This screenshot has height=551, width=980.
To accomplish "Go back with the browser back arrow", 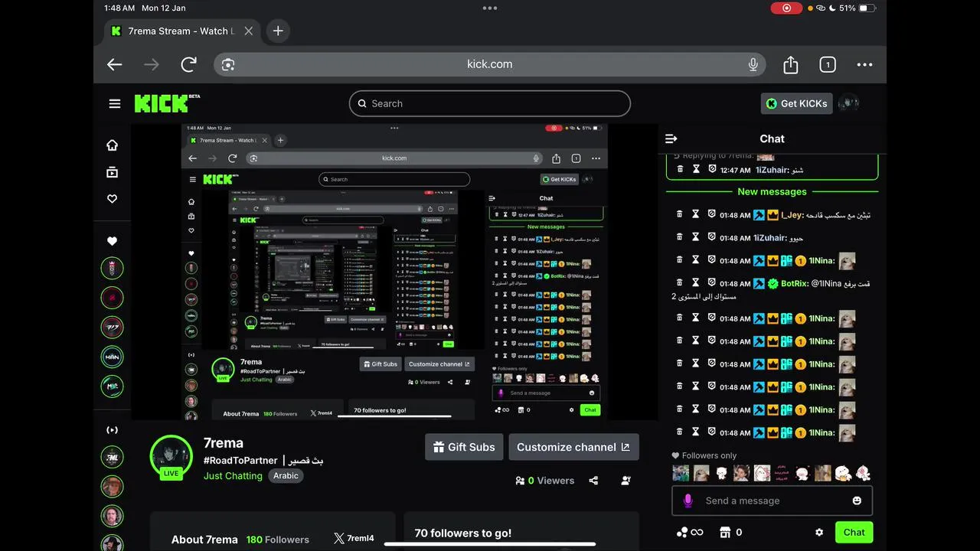I will coord(115,64).
